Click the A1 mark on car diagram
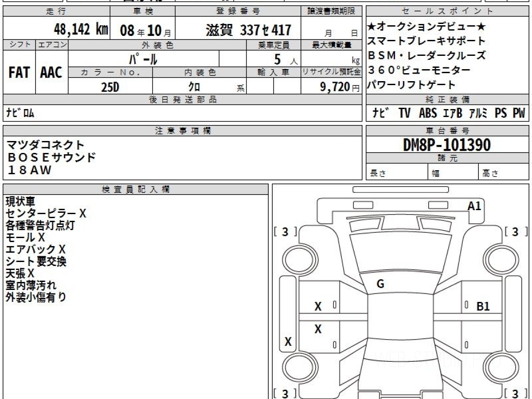Image resolution: width=532 pixels, height=399 pixels. pos(474,206)
